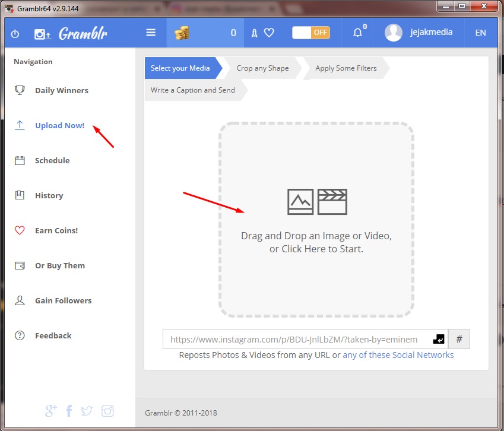Viewport: 504px width, 431px height.
Task: Open Or Buy Them in navigation
Action: (60, 265)
